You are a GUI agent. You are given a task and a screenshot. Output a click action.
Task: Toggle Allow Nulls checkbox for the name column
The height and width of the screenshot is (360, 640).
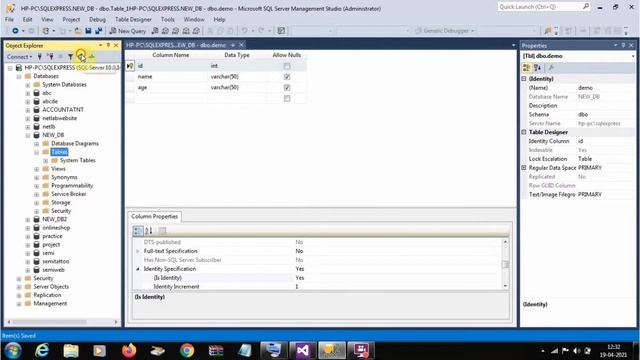pos(287,77)
